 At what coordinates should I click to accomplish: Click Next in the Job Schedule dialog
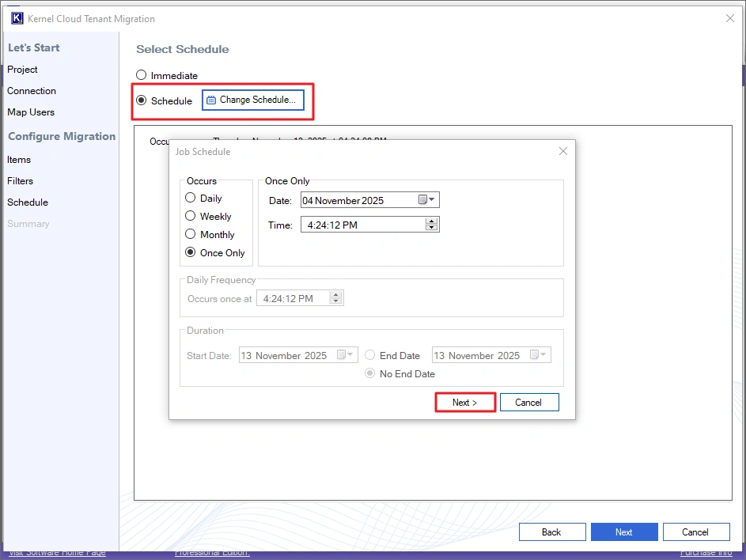[x=465, y=402]
